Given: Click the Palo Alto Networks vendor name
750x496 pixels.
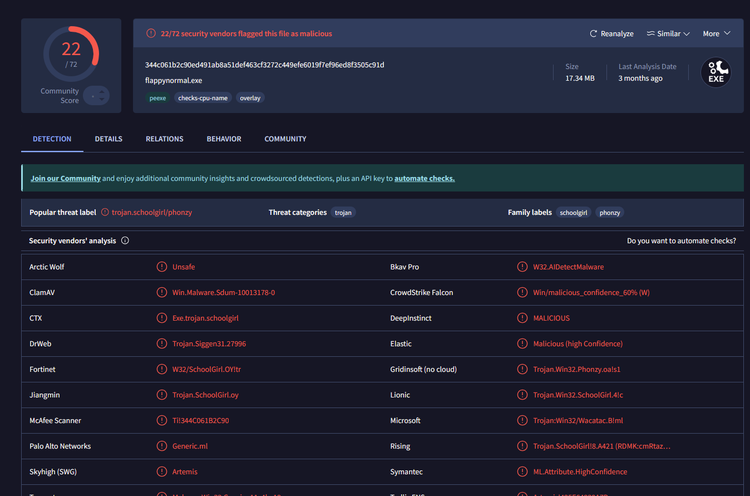Looking at the screenshot, I should pyautogui.click(x=60, y=446).
